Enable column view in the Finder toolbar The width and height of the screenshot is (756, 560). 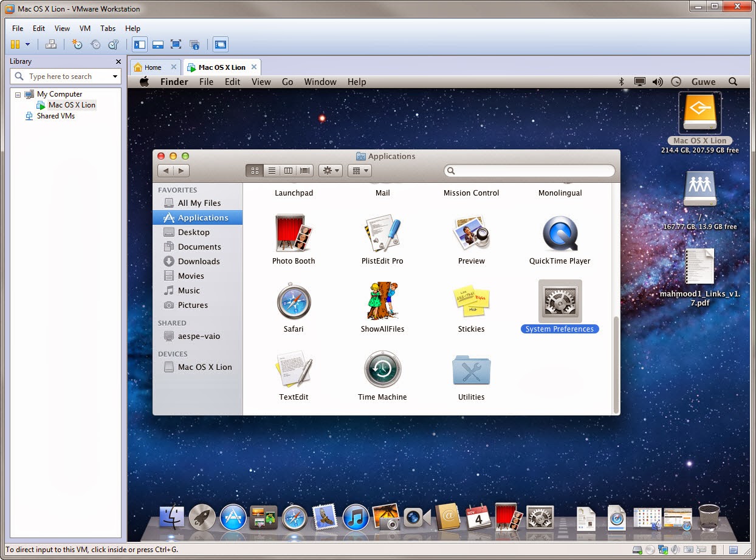pos(288,171)
